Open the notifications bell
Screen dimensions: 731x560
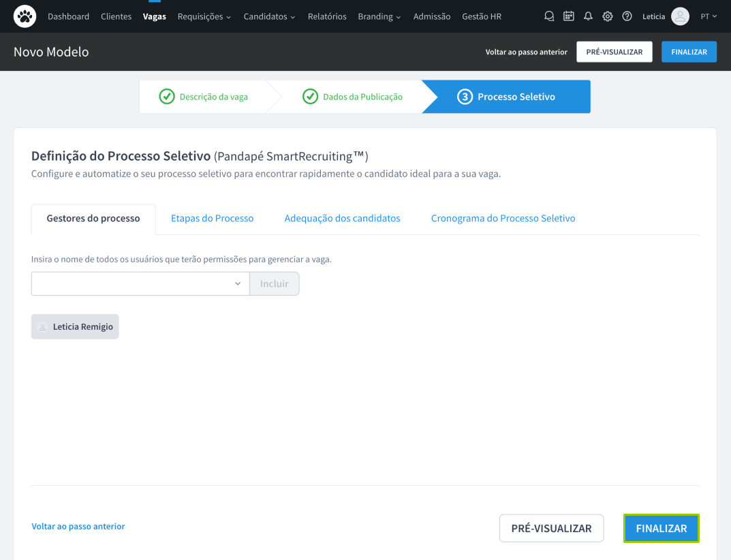click(x=588, y=16)
